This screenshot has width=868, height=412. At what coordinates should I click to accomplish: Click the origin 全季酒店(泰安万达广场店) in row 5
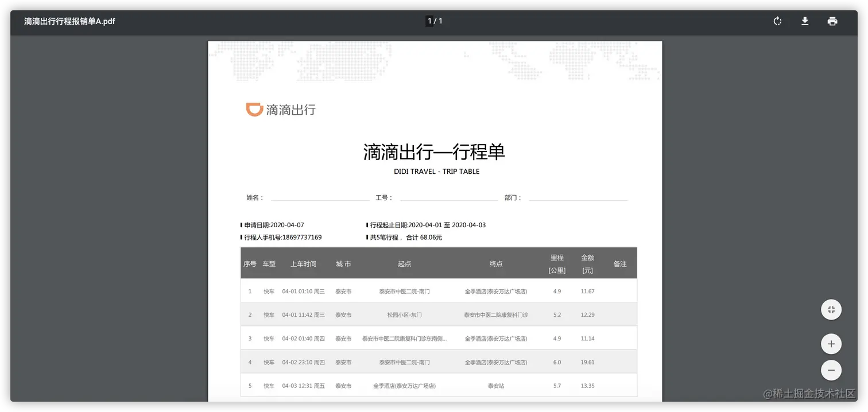[404, 386]
